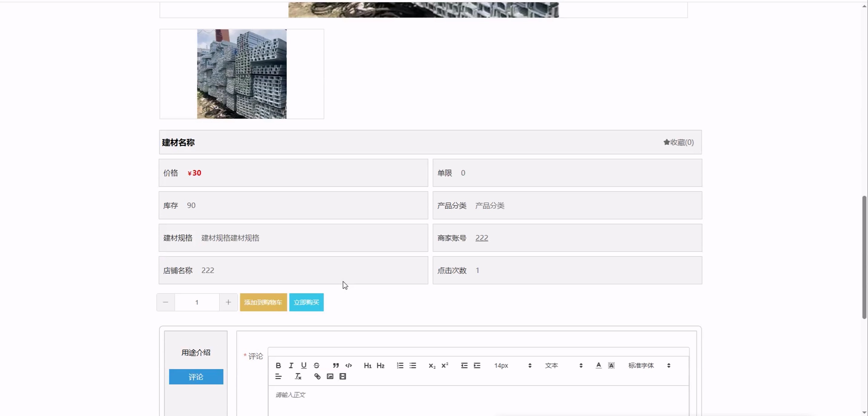Open the text color picker

(x=598, y=366)
